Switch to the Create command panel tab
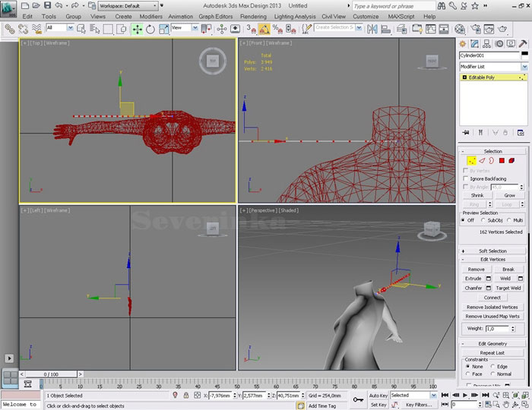This screenshot has height=410, width=532. click(462, 44)
